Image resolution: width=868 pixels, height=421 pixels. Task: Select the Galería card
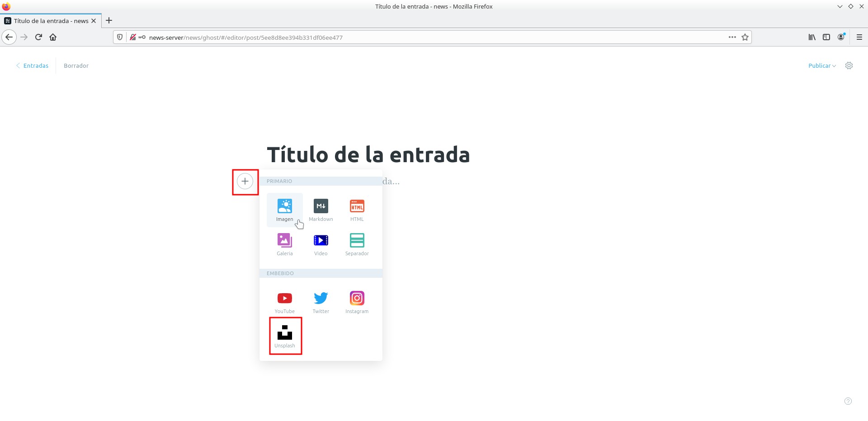click(284, 244)
